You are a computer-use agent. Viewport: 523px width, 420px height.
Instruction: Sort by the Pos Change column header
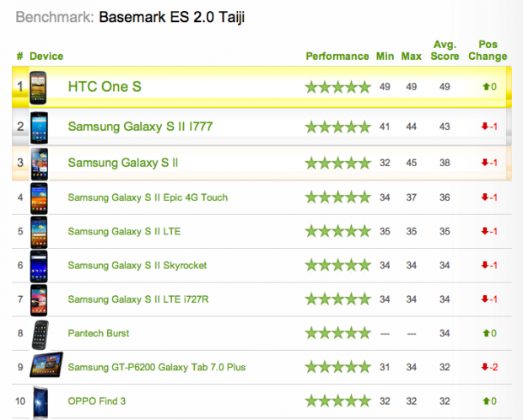click(x=488, y=51)
